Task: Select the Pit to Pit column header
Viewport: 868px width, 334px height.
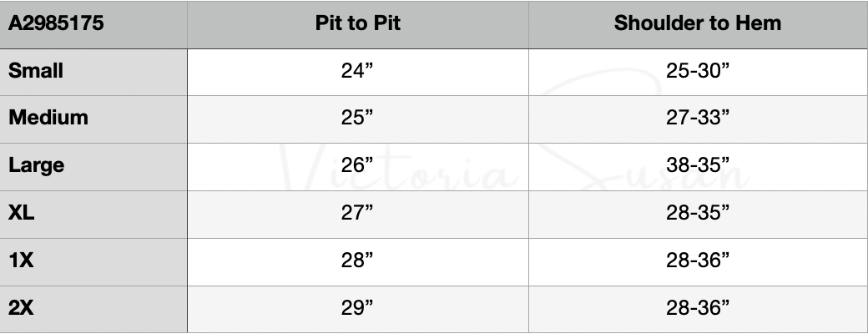Action: pos(357,23)
